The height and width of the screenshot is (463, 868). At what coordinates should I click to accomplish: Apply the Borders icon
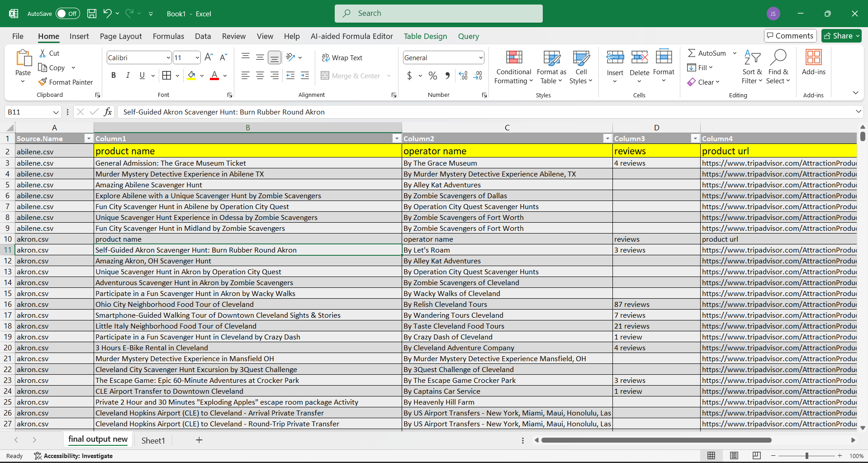tap(166, 76)
